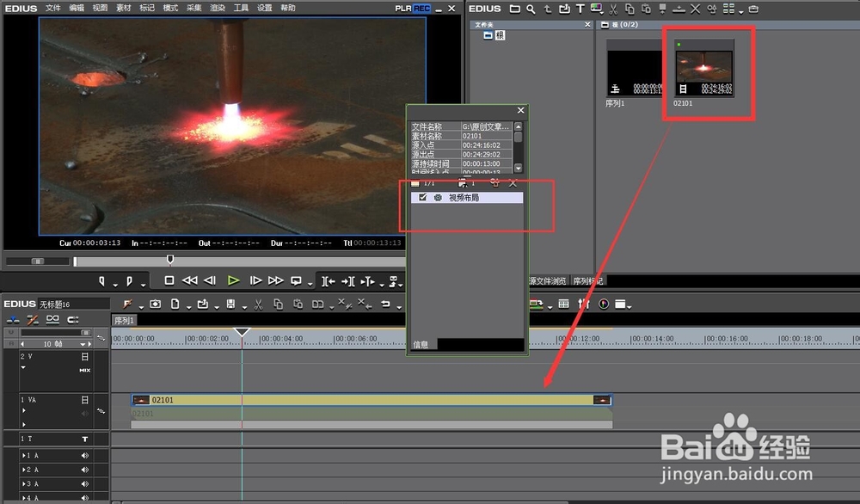Click the rewind double-arrow button

click(190, 280)
